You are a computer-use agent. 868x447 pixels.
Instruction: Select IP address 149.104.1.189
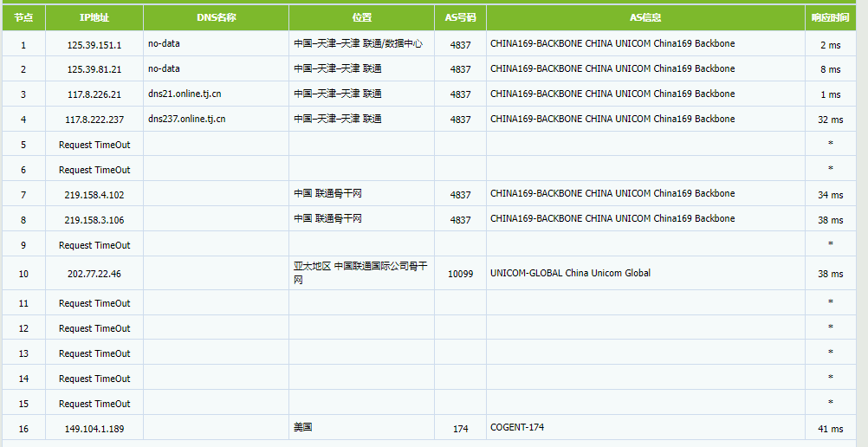(x=94, y=429)
